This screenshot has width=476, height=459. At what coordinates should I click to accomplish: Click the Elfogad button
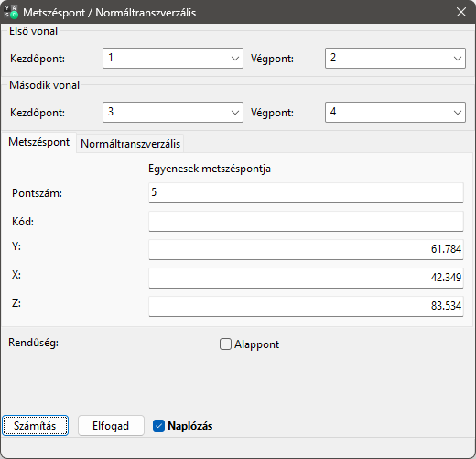point(111,426)
